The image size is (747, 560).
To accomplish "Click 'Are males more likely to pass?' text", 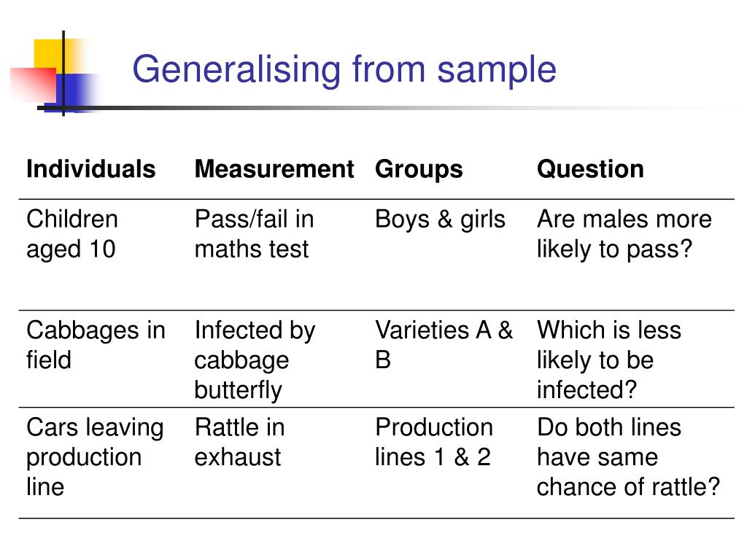I will (624, 234).
